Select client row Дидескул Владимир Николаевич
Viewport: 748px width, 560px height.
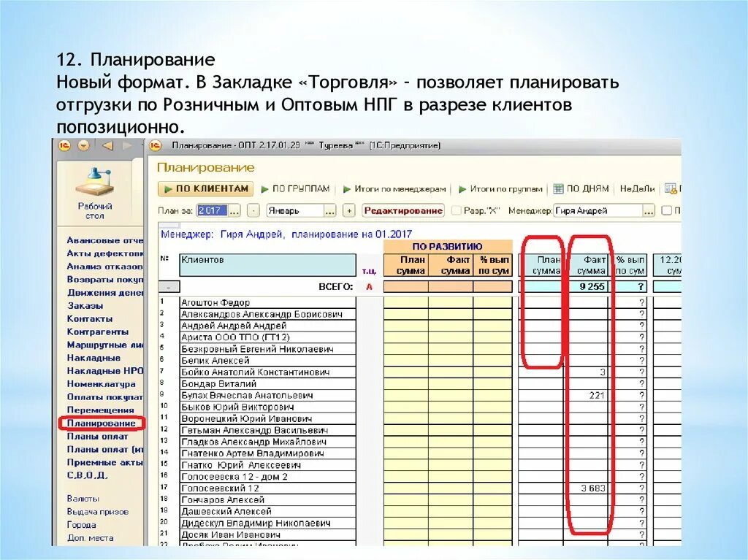pos(268,523)
